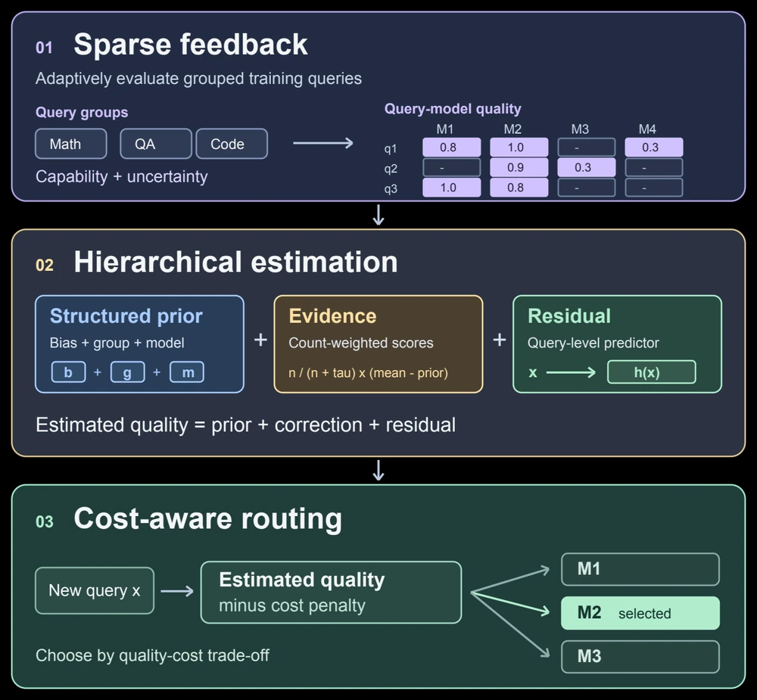
Task: Click the highlighted 'M2 selected' box
Action: (640, 613)
